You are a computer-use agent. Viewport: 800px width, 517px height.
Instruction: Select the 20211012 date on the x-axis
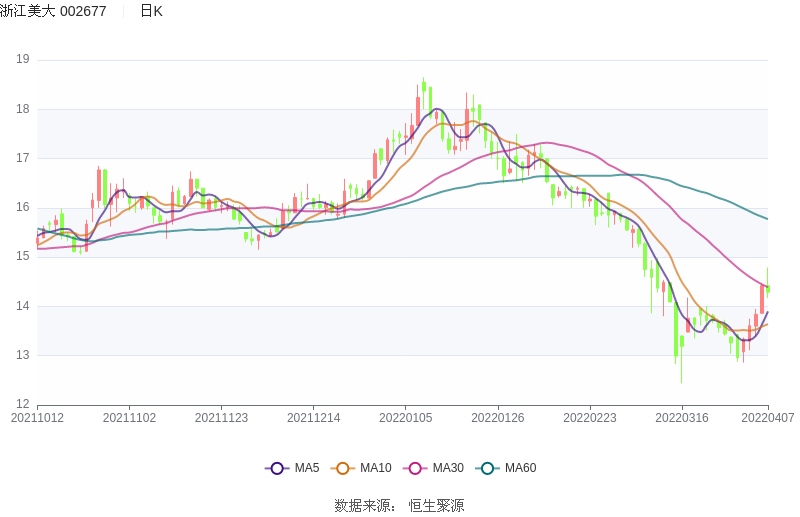(x=37, y=418)
